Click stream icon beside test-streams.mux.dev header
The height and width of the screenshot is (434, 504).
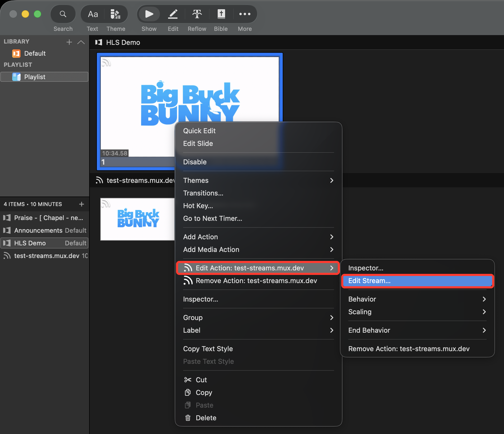[99, 180]
